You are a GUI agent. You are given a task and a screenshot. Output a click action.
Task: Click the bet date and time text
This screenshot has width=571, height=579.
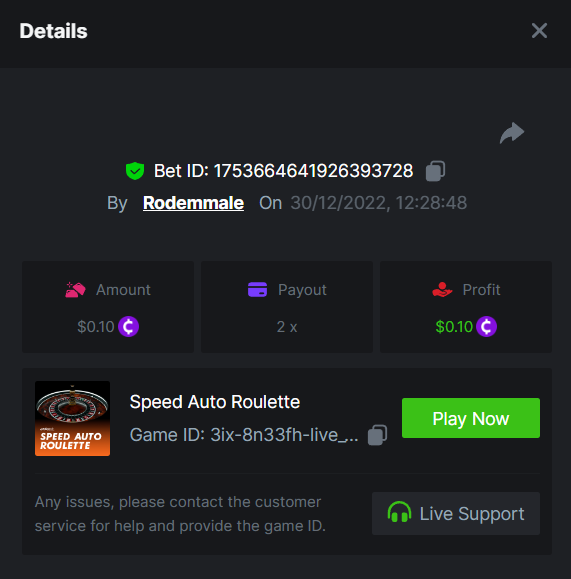click(379, 203)
